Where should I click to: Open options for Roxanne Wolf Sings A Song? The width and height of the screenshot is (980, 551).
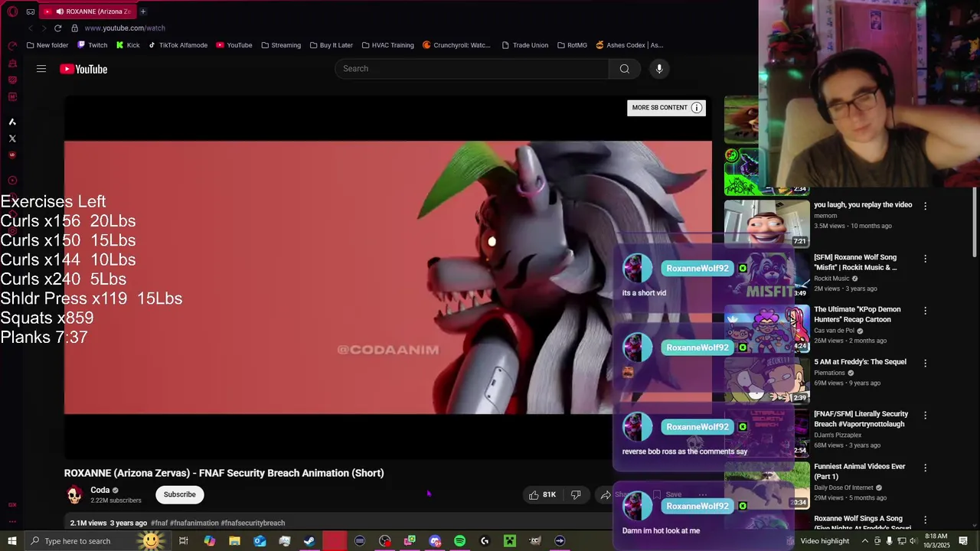coord(925,520)
